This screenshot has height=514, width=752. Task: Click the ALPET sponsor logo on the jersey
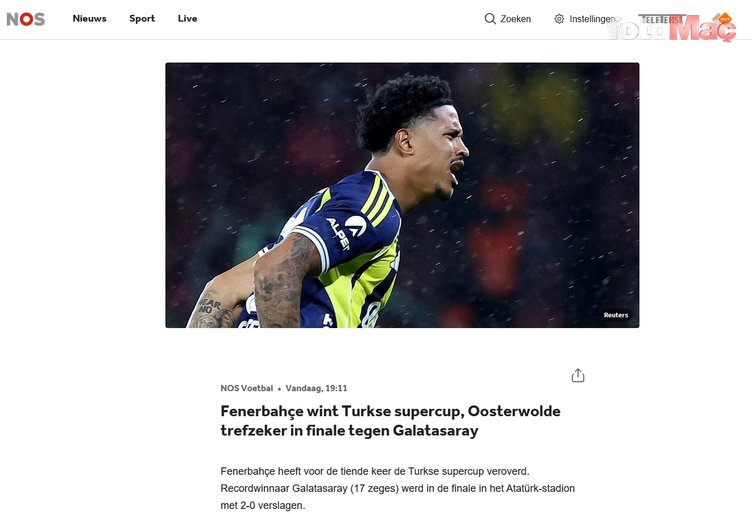[x=346, y=229]
